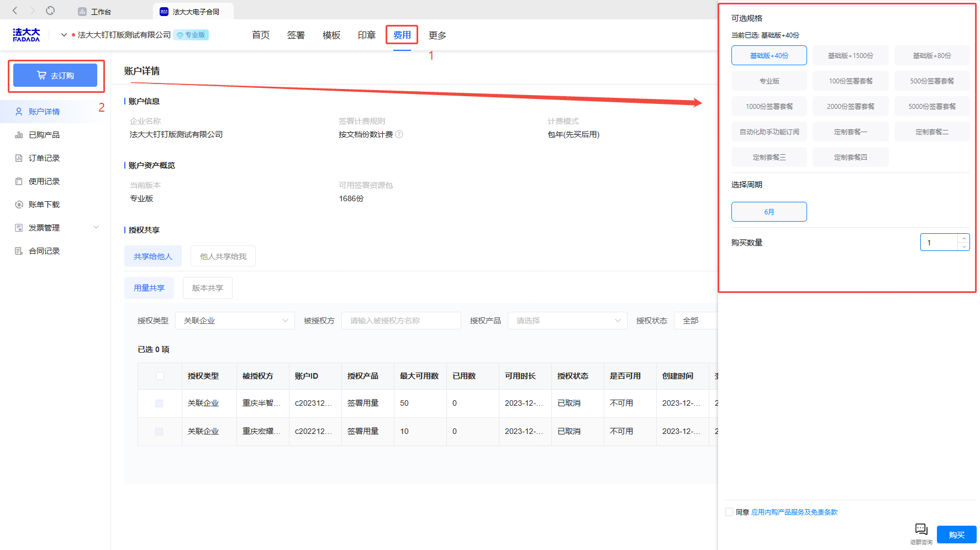Choose the 1000份签署套餐 option
Viewport: 980px width, 550px height.
(x=769, y=106)
